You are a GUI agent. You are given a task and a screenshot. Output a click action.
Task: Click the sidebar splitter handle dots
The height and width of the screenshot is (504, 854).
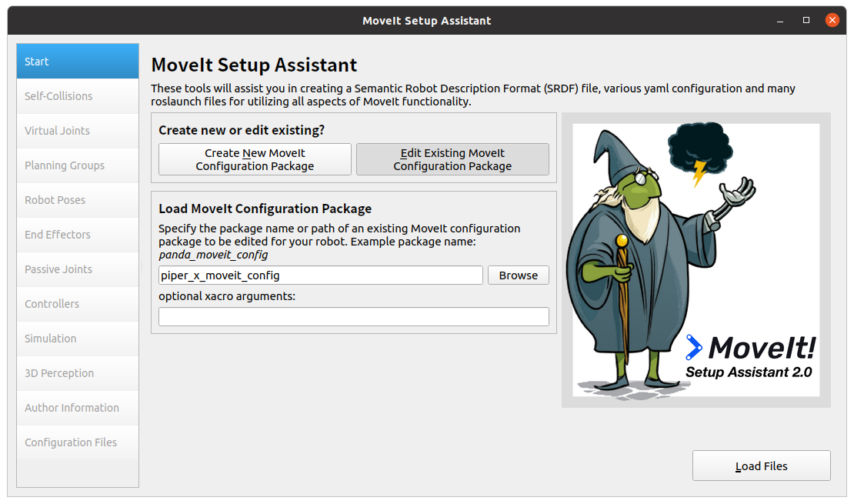(142, 266)
